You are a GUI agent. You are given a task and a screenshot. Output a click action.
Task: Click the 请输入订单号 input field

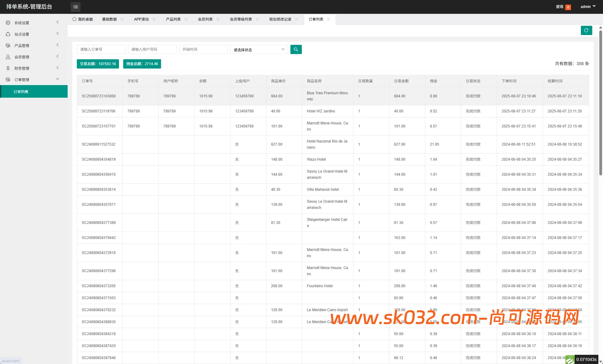pos(101,49)
